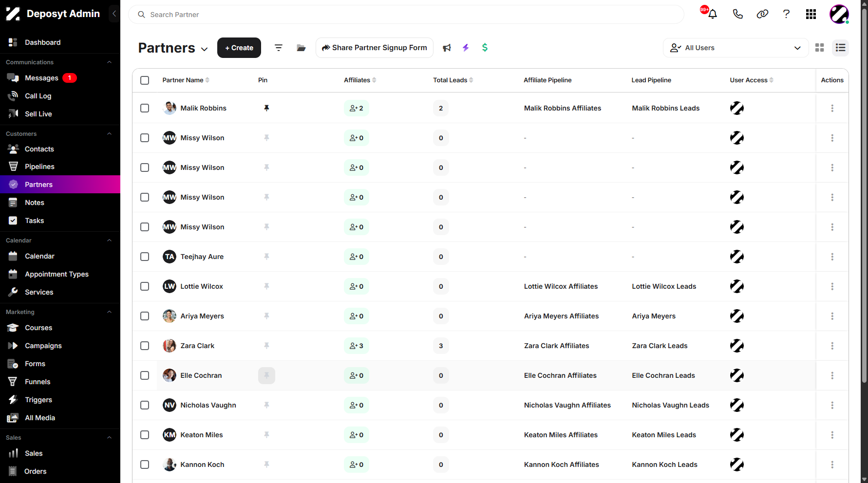Open the apps grid launcher
The height and width of the screenshot is (483, 868).
pyautogui.click(x=811, y=14)
